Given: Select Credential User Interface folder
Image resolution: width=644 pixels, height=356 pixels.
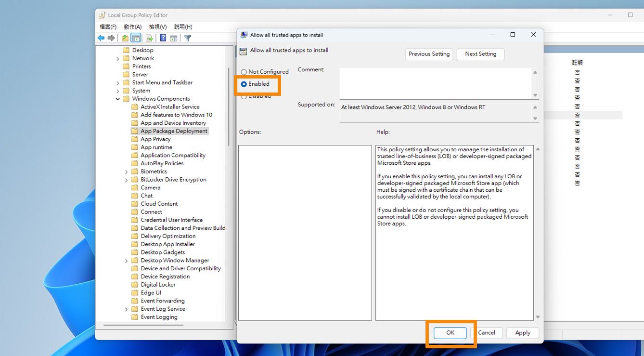Looking at the screenshot, I should pos(171,220).
